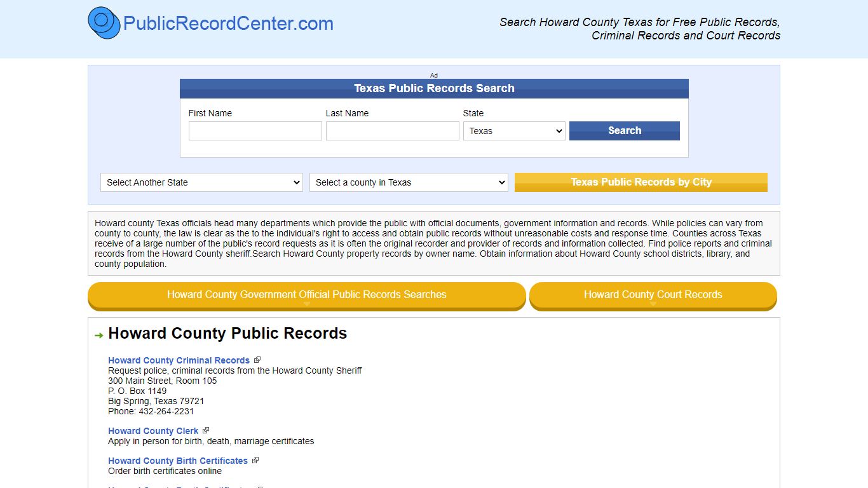
Task: Open the Howard County Criminal Records link
Action: pos(179,360)
